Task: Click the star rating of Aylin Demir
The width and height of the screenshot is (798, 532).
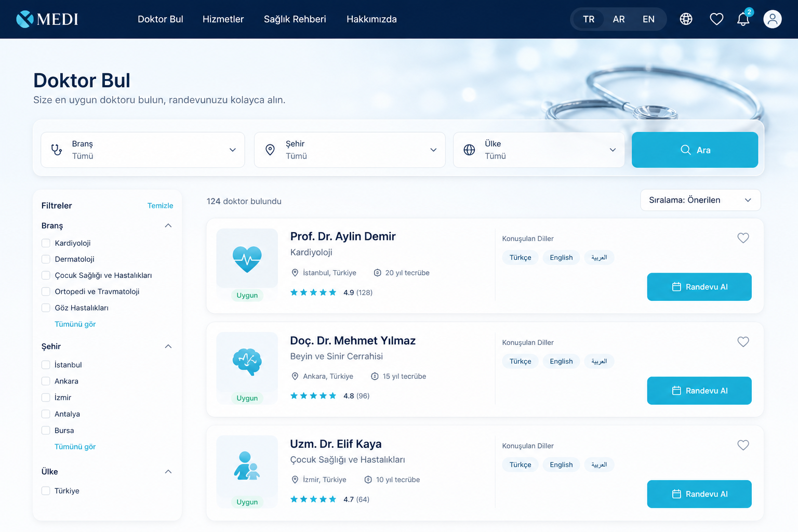Action: pos(313,292)
